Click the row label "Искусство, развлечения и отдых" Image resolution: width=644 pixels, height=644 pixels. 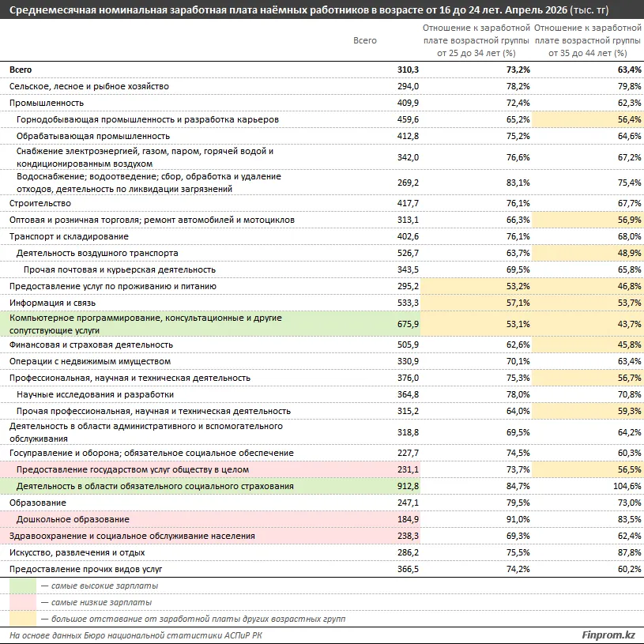point(77,553)
